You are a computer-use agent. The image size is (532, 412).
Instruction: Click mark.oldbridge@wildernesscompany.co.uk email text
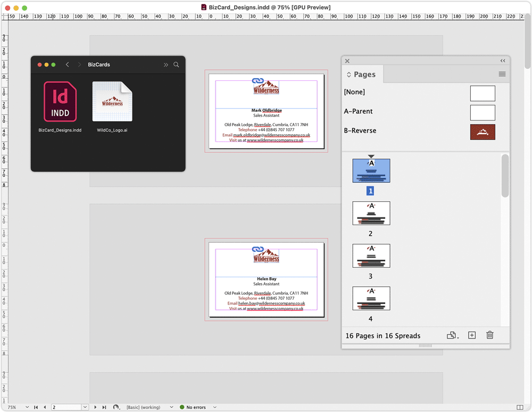click(x=271, y=135)
